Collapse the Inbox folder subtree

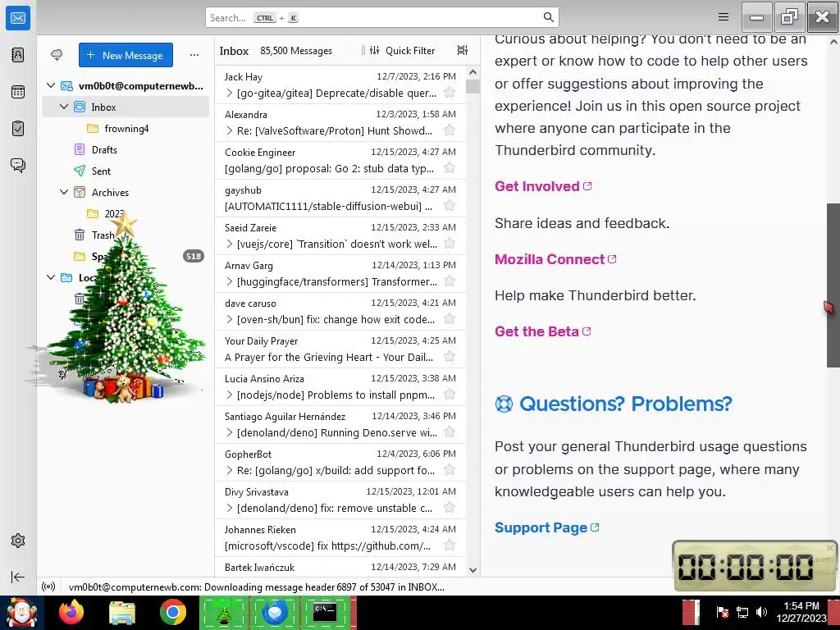coord(64,107)
